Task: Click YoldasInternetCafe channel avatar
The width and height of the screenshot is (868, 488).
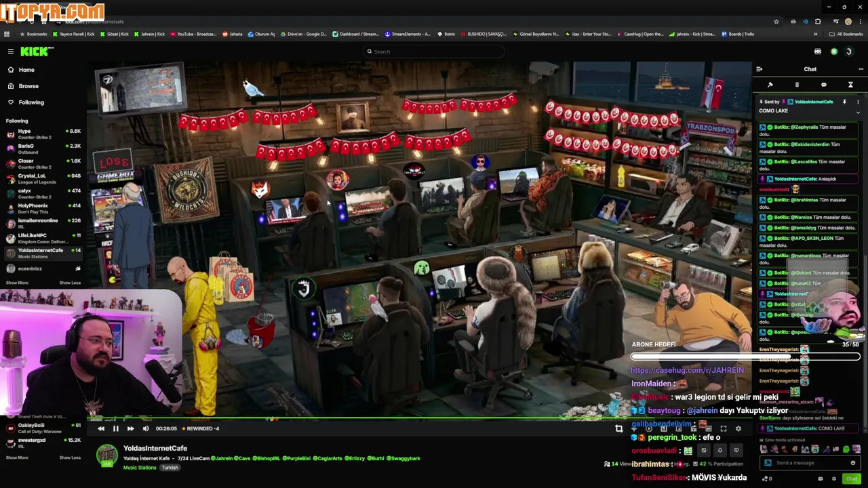Action: 106,455
